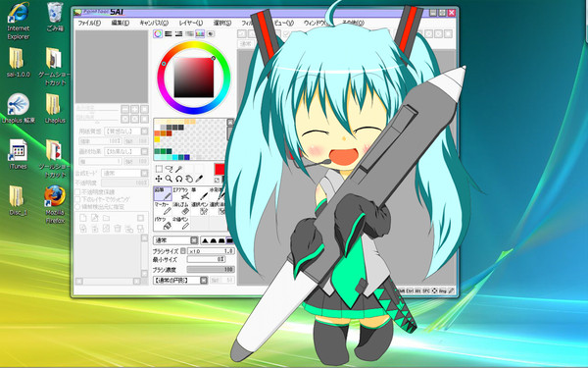Open the ごみ箱 recycle bin icon

(55, 17)
